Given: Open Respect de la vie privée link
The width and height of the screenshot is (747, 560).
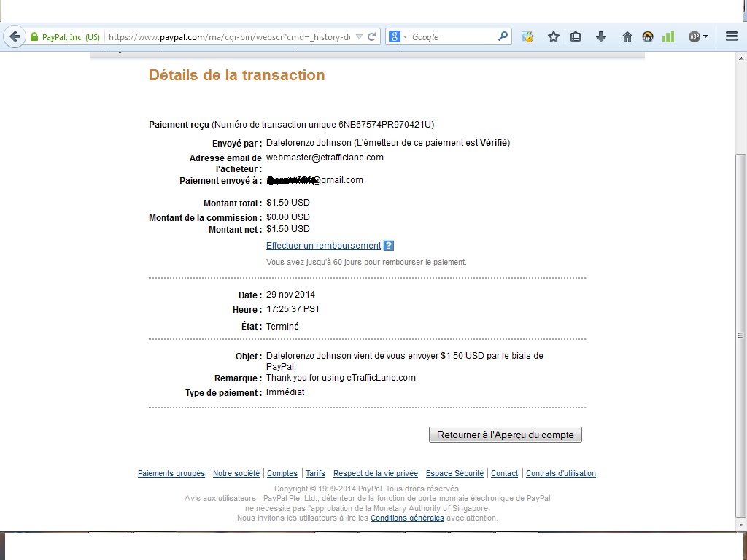Looking at the screenshot, I should tap(376, 473).
